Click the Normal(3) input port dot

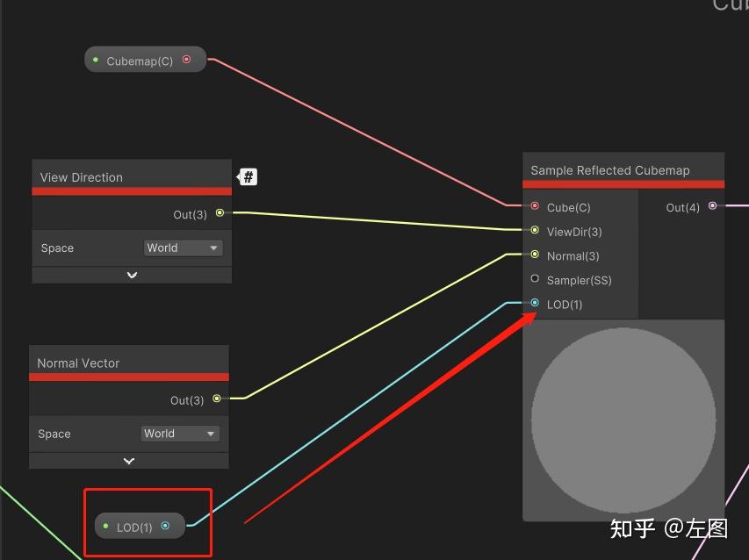(x=535, y=255)
